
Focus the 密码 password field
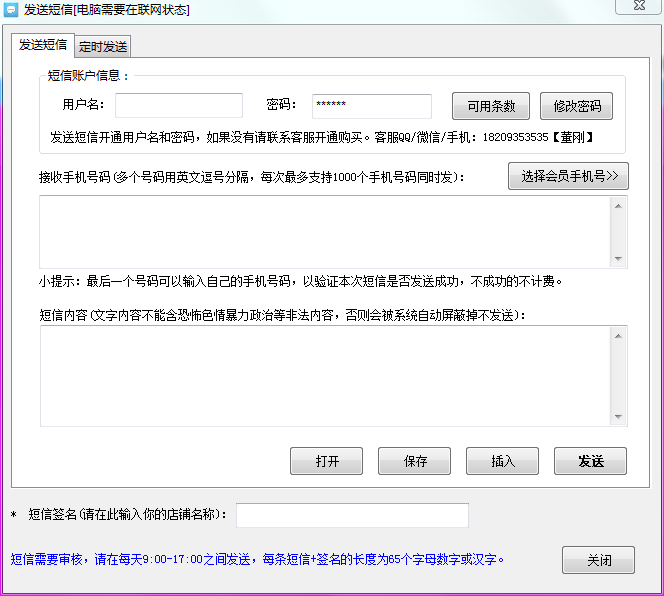pos(372,106)
